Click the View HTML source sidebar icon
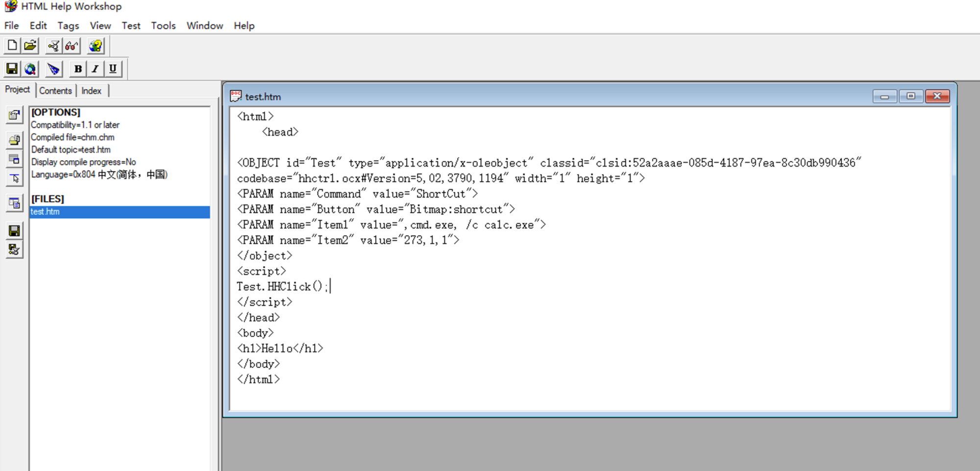This screenshot has height=471, width=980. (14, 203)
